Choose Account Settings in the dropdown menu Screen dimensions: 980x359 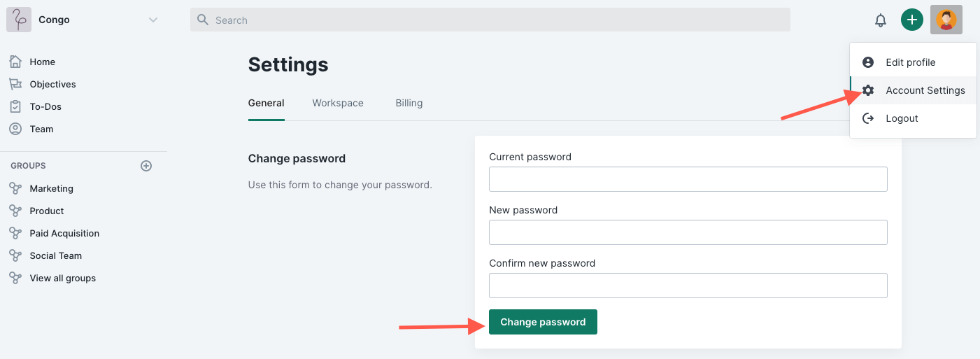(x=925, y=90)
